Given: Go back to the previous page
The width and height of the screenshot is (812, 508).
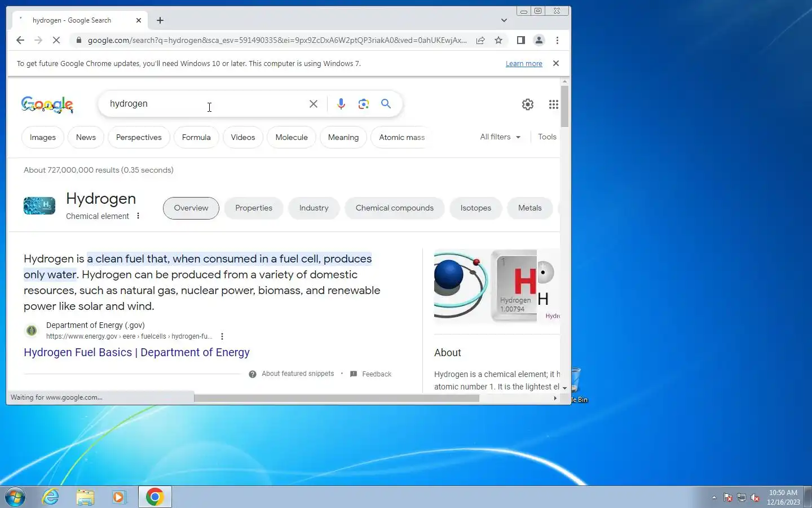Looking at the screenshot, I should [x=20, y=40].
